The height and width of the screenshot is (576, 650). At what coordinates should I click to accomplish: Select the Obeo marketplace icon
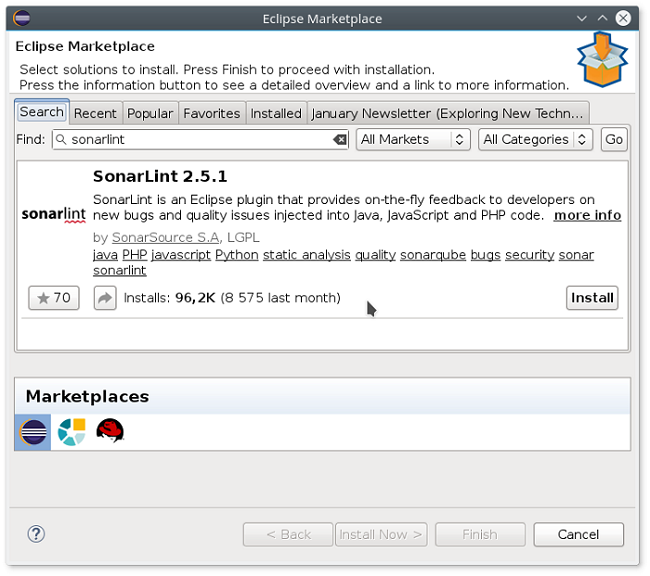[x=72, y=432]
